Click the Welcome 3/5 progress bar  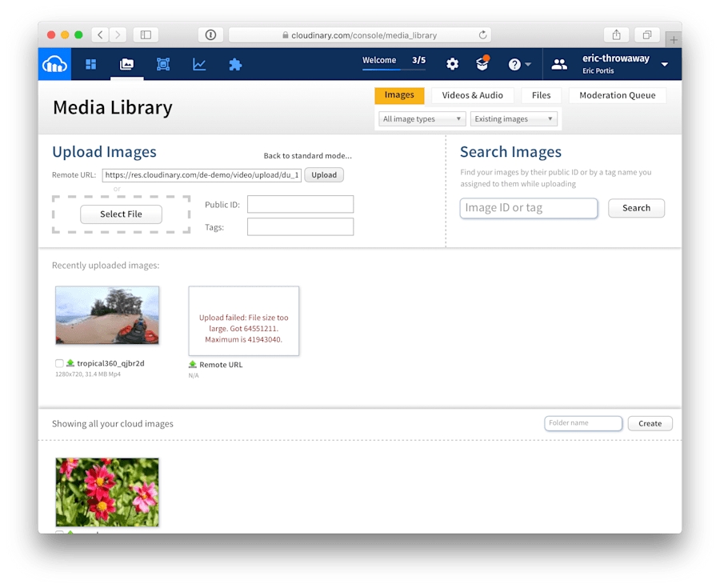pyautogui.click(x=394, y=69)
